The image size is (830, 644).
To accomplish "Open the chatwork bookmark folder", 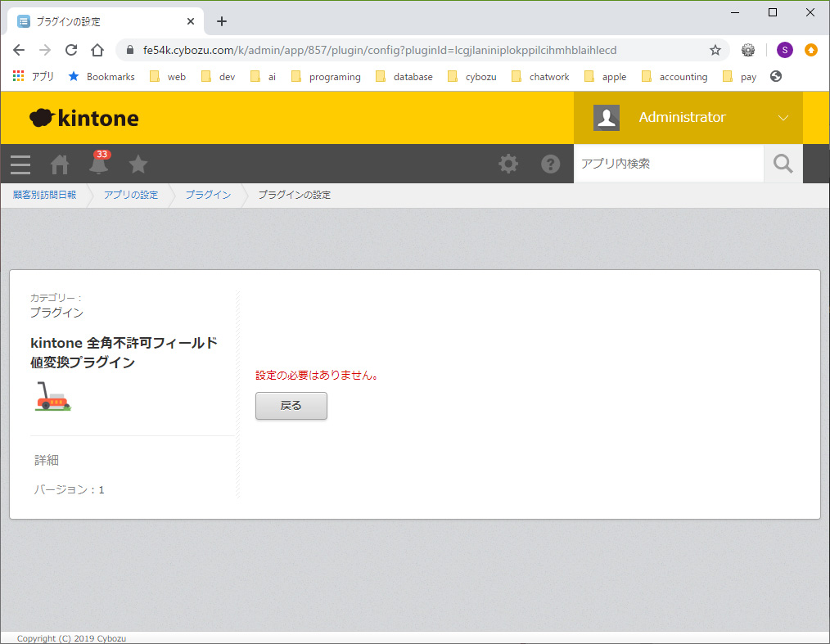I will point(540,77).
